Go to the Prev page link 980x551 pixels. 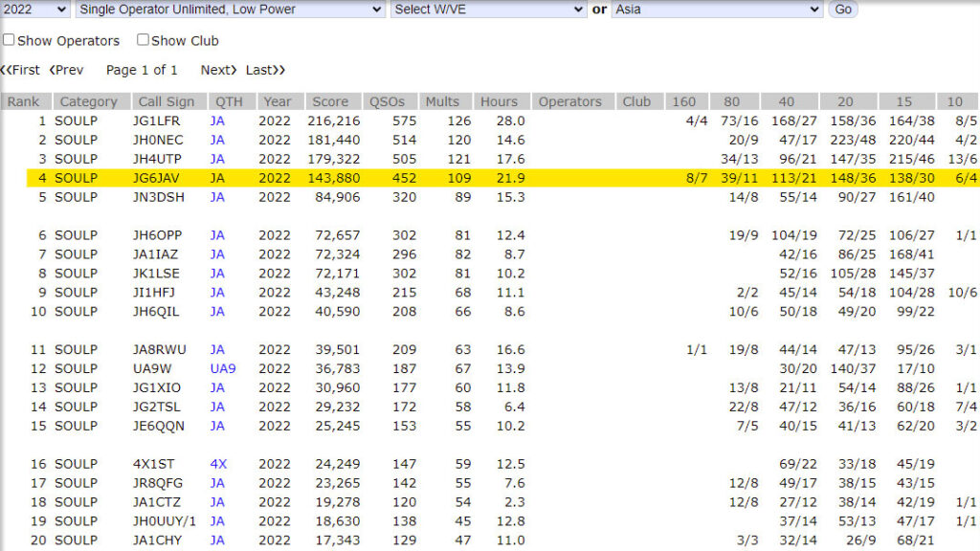(x=67, y=70)
